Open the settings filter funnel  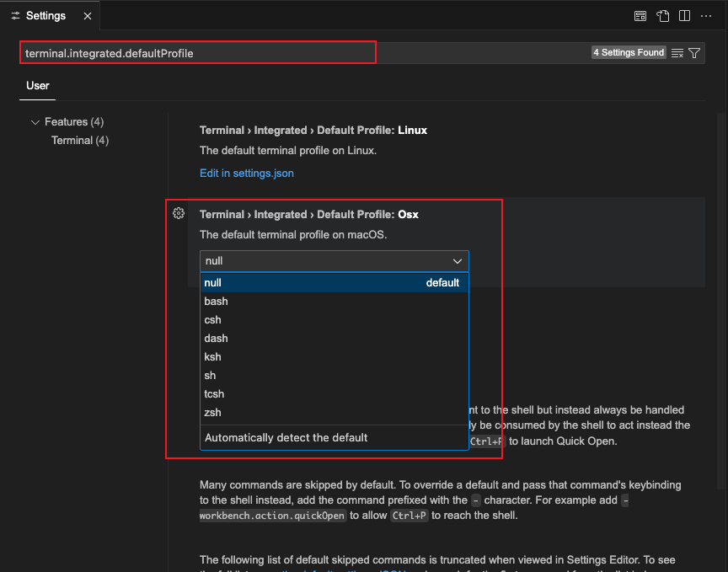point(694,53)
